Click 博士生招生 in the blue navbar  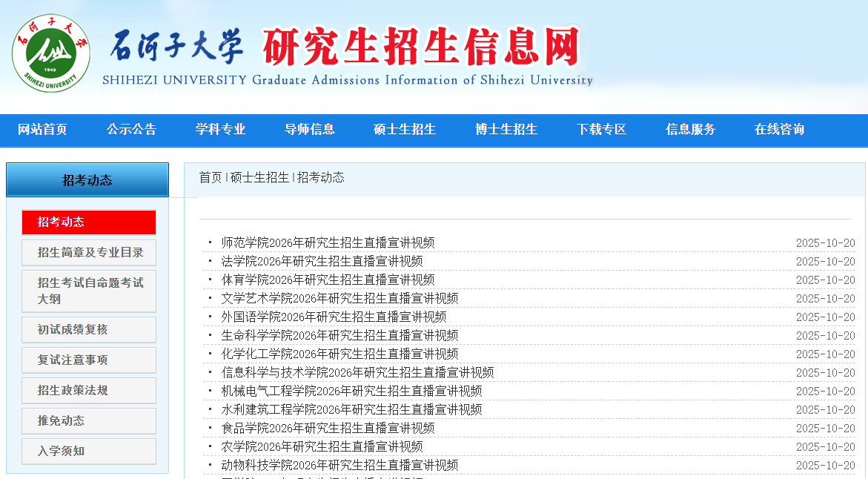pyautogui.click(x=506, y=129)
